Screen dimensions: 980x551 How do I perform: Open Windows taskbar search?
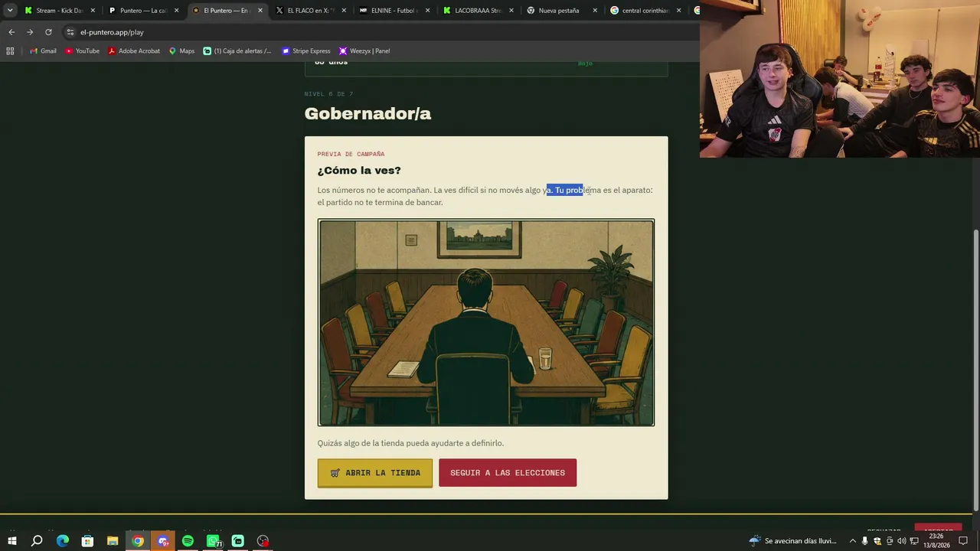pos(37,541)
